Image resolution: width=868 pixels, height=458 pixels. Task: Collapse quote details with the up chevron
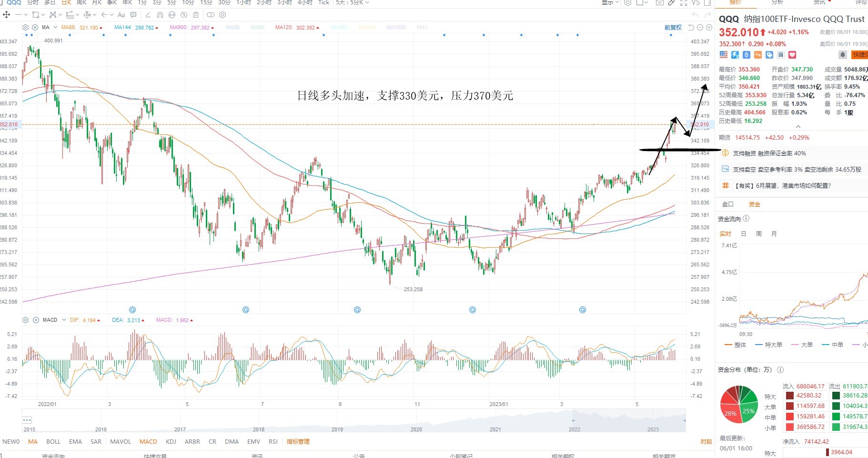[x=798, y=127]
